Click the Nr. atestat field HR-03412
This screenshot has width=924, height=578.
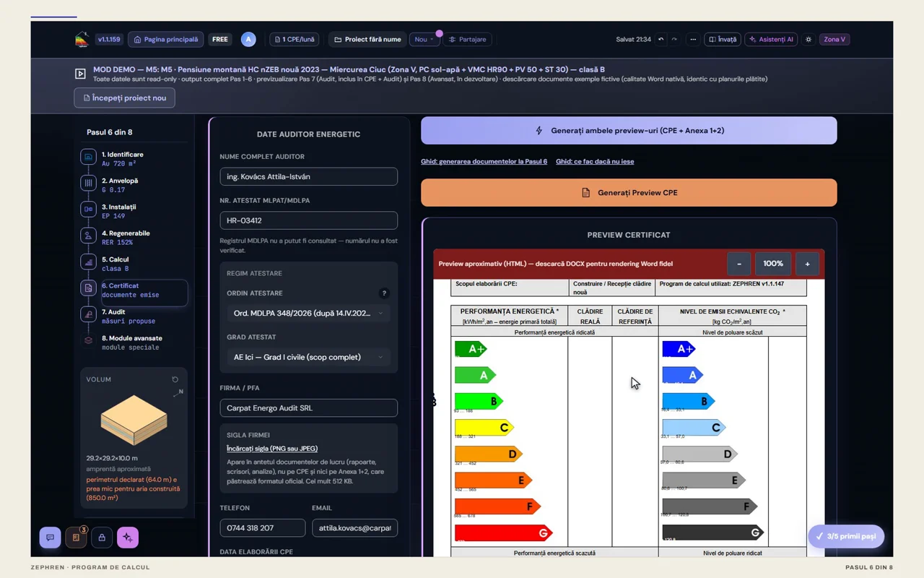point(309,220)
